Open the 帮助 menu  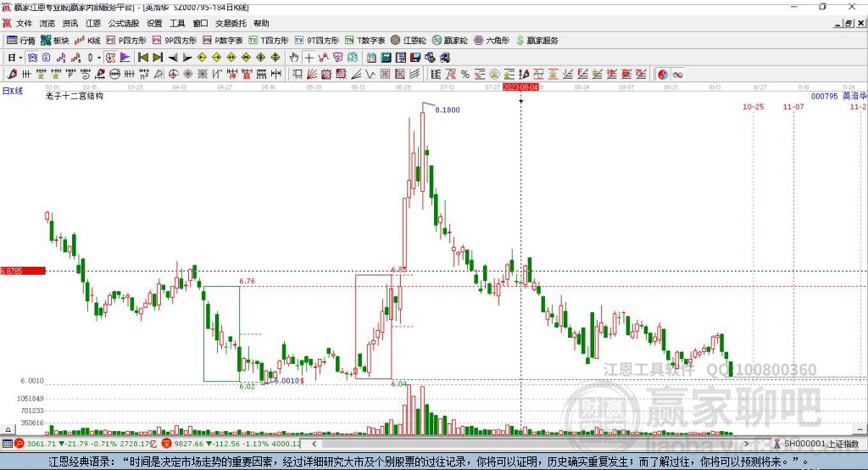pos(261,23)
